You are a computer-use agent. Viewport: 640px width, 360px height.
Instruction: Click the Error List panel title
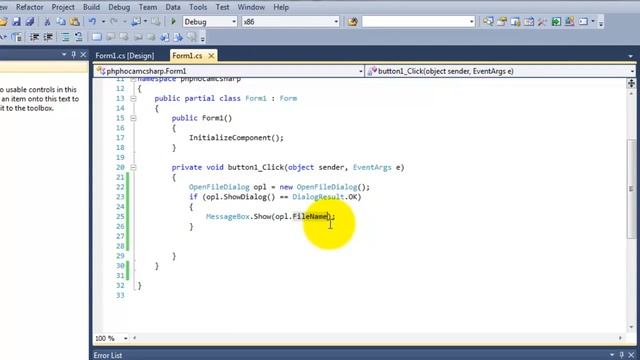(x=108, y=356)
